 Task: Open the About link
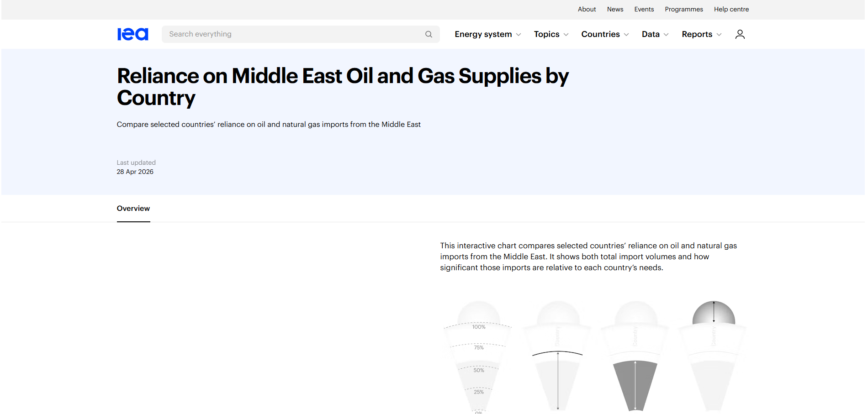(x=587, y=9)
